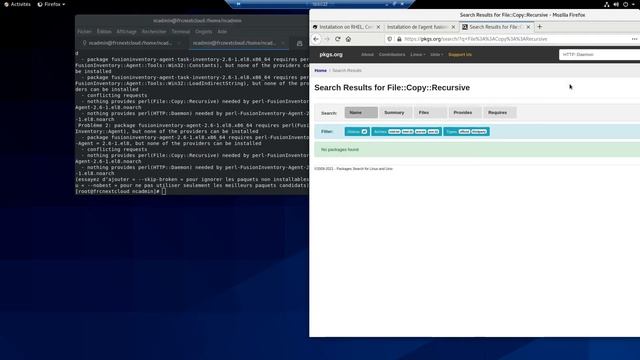
Task: Open the Firefox application menu in top bar
Action: (x=51, y=4)
